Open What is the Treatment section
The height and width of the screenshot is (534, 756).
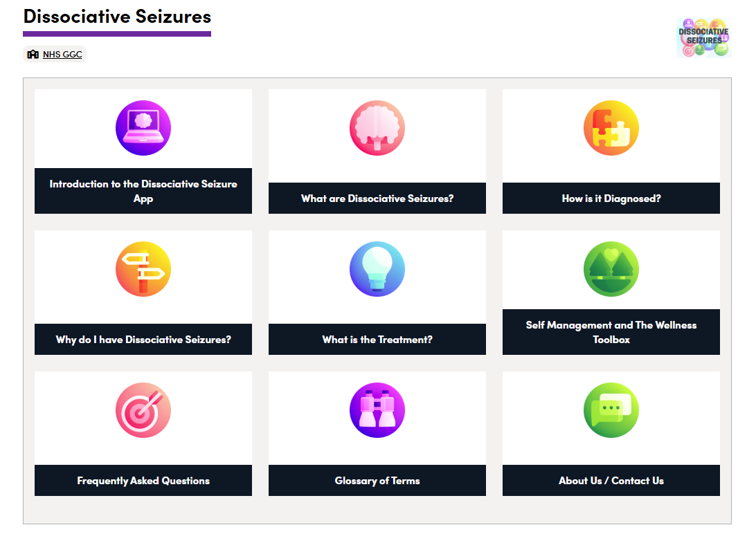[377, 340]
